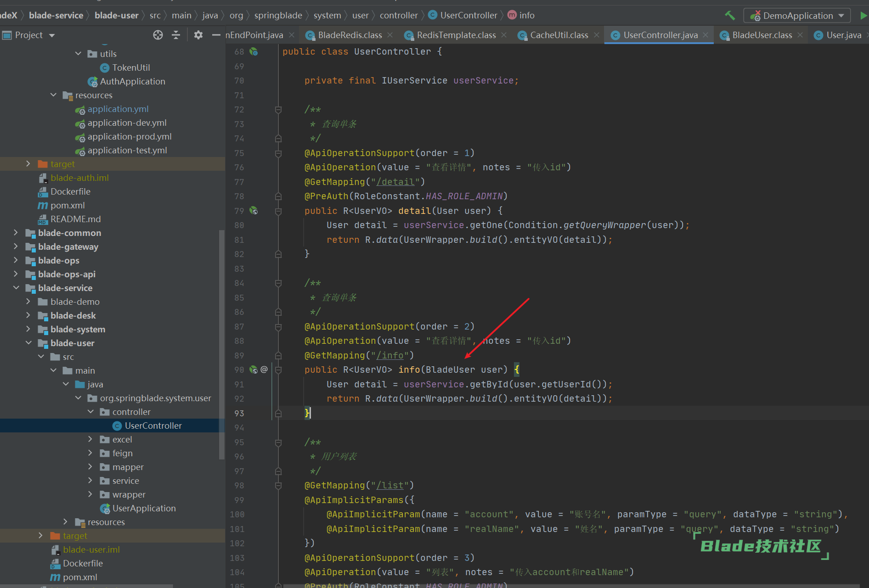Click gutter endpoint icon on line 79
The height and width of the screenshot is (588, 869).
coord(254,211)
